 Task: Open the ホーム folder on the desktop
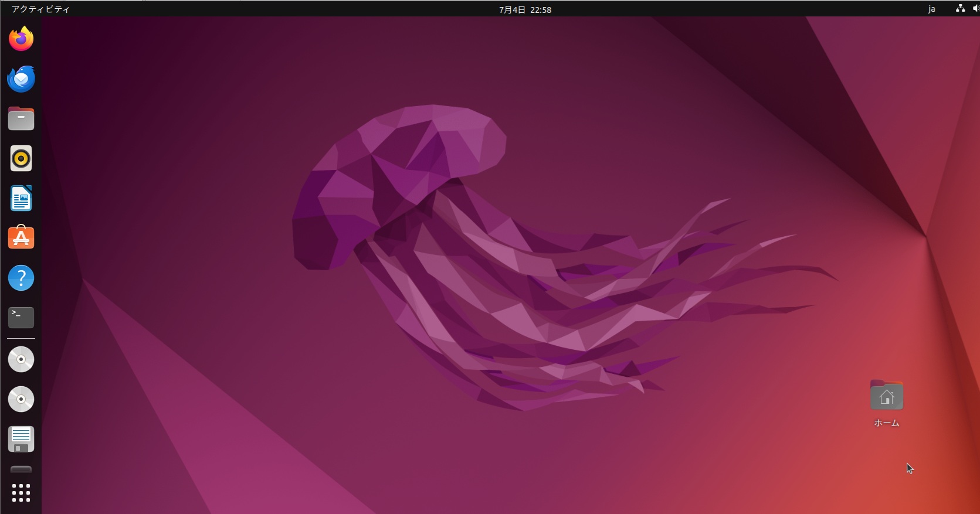[x=887, y=395]
